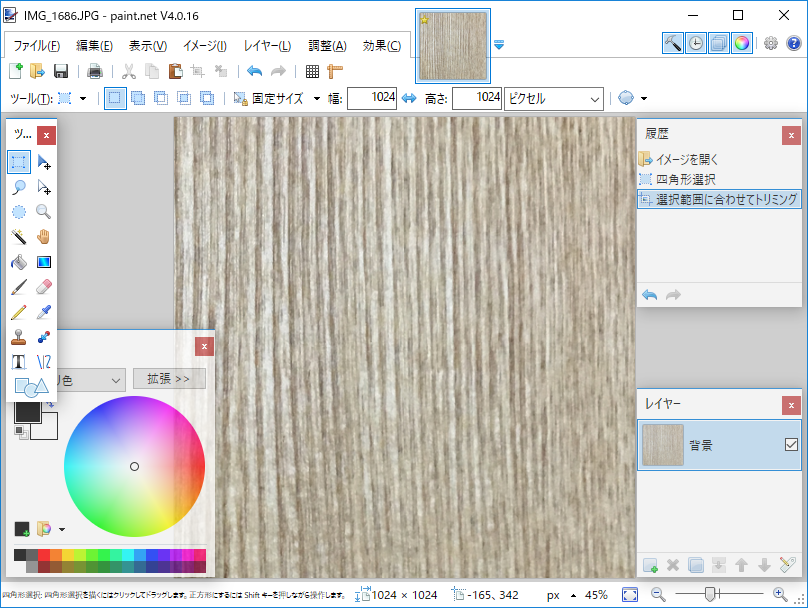Screen dimensions: 808x608
Task: Click the Open file toolbar icon
Action: pyautogui.click(x=38, y=71)
